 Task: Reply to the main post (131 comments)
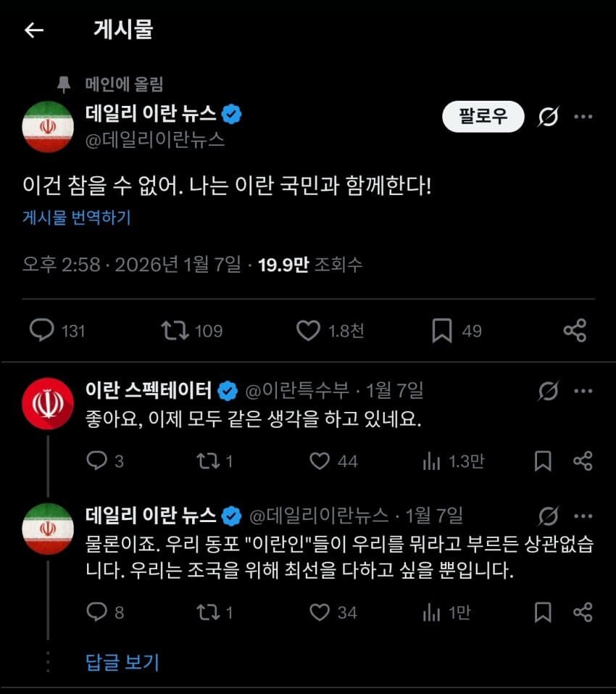42,331
